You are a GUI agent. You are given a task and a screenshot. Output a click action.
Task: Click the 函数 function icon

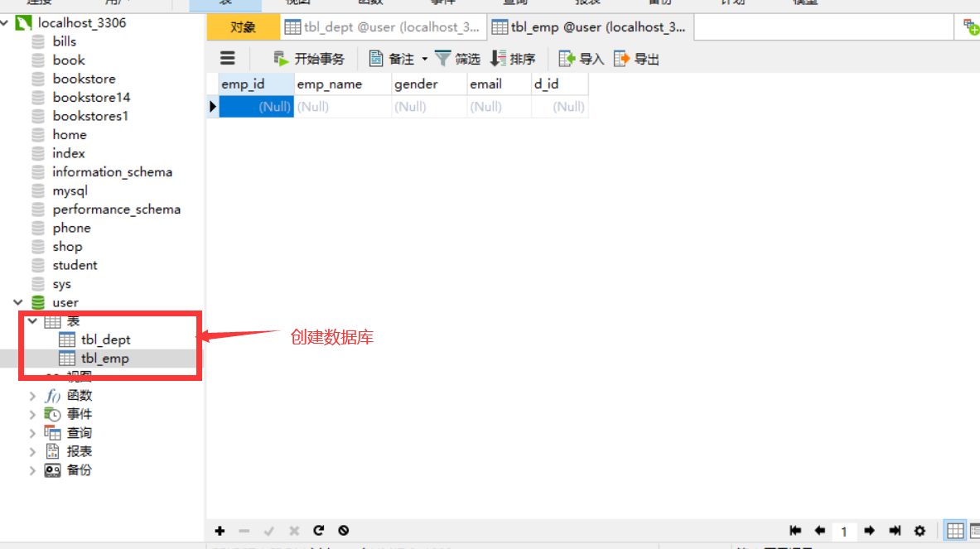pyautogui.click(x=52, y=396)
